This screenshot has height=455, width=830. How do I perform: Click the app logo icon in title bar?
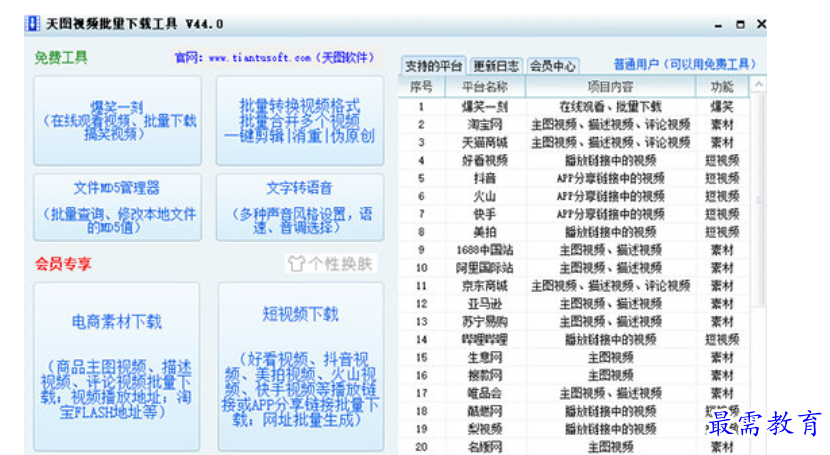point(33,24)
